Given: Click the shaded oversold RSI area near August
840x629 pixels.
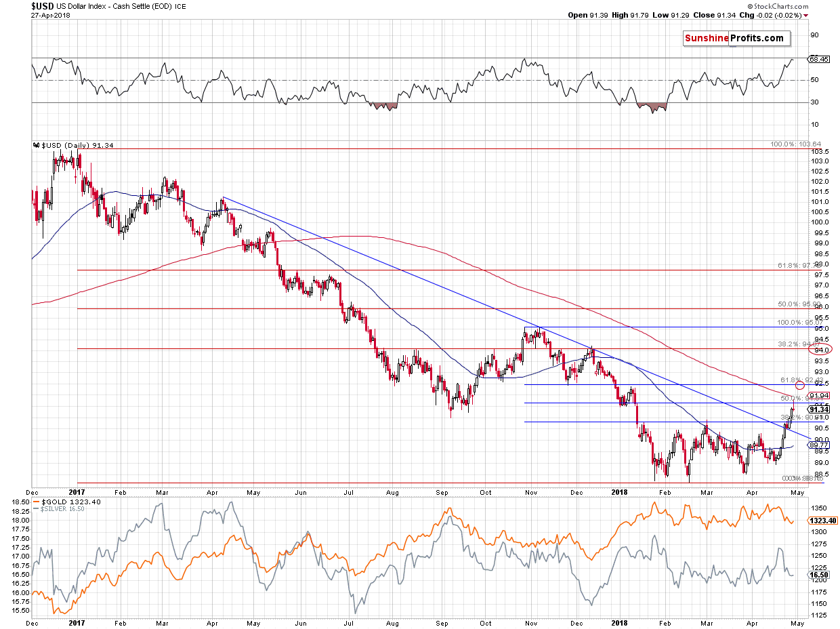Looking at the screenshot, I should pos(384,106).
